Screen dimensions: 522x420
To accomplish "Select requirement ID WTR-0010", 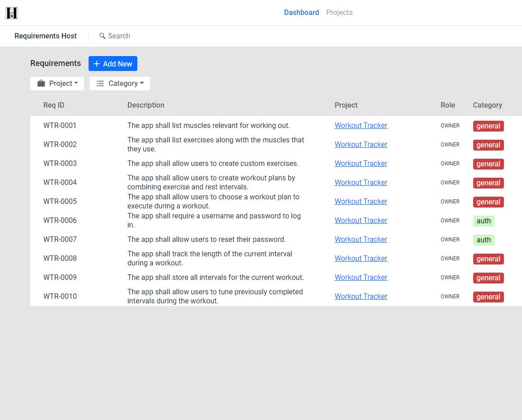I will coord(60,296).
